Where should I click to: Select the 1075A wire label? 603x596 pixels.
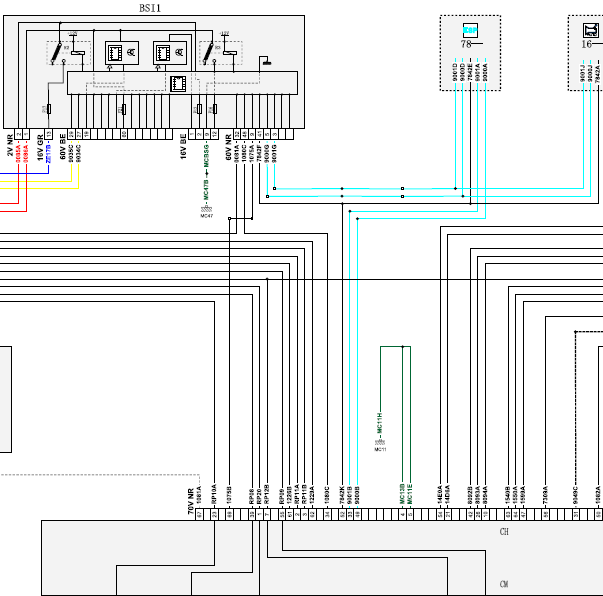pyautogui.click(x=252, y=153)
